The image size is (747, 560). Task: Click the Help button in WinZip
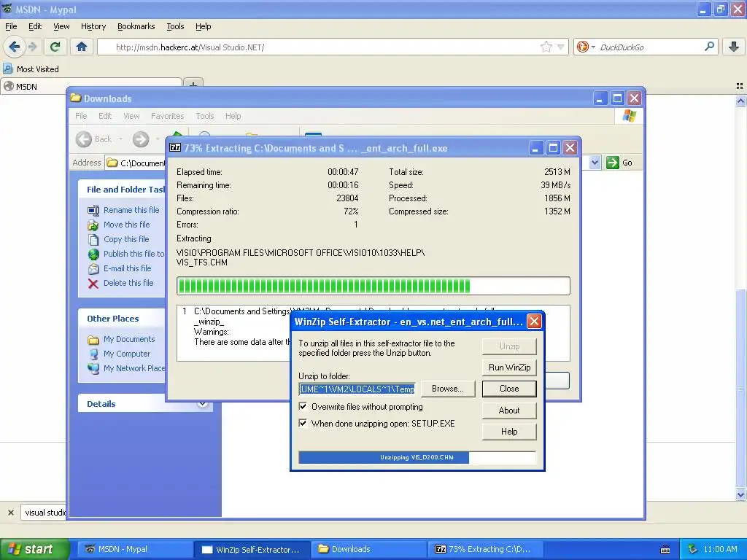509,432
